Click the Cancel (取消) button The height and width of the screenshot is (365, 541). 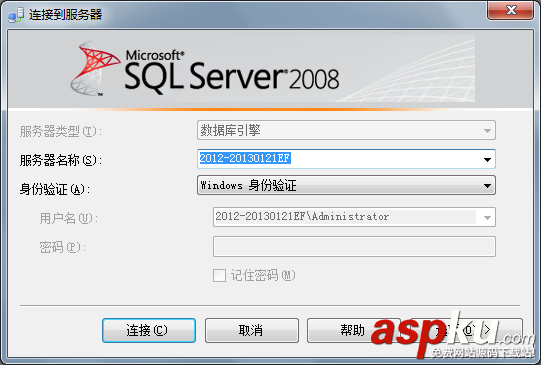[x=252, y=330]
